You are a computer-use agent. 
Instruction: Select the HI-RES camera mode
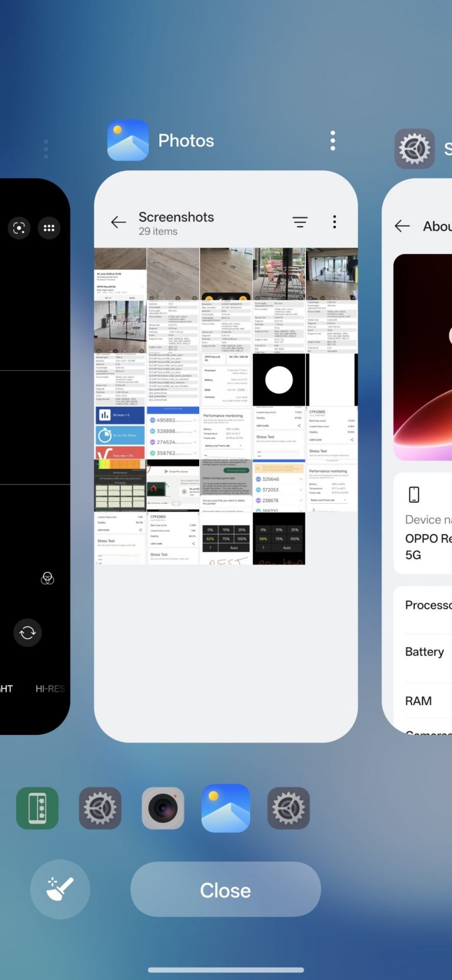[50, 689]
